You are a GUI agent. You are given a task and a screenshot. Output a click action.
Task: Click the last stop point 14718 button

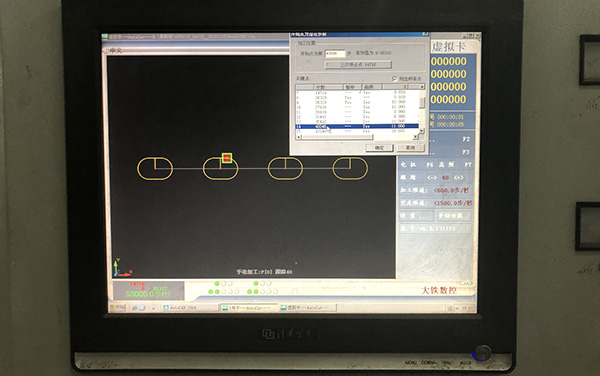point(358,65)
